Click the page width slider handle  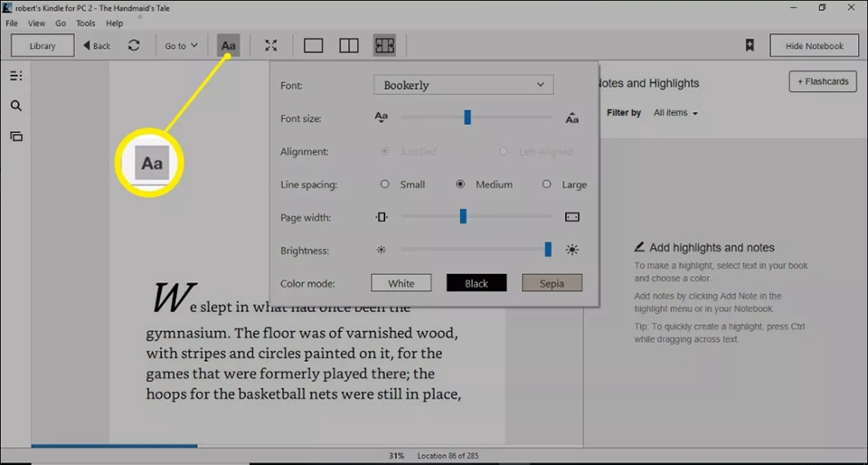[x=463, y=216]
